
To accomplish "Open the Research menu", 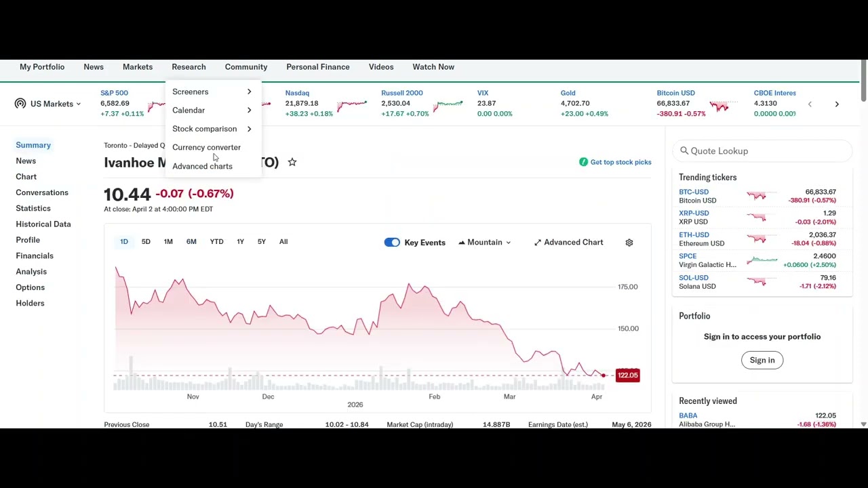I will pos(189,67).
